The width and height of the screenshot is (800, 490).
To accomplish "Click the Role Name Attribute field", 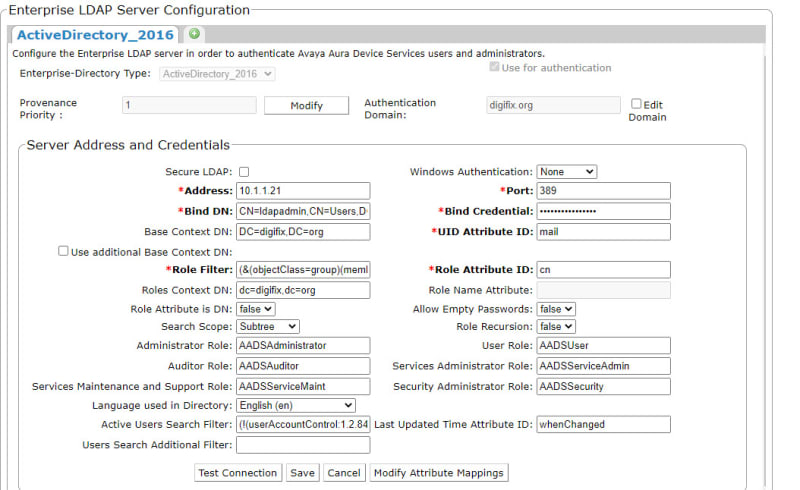I will 604,290.
